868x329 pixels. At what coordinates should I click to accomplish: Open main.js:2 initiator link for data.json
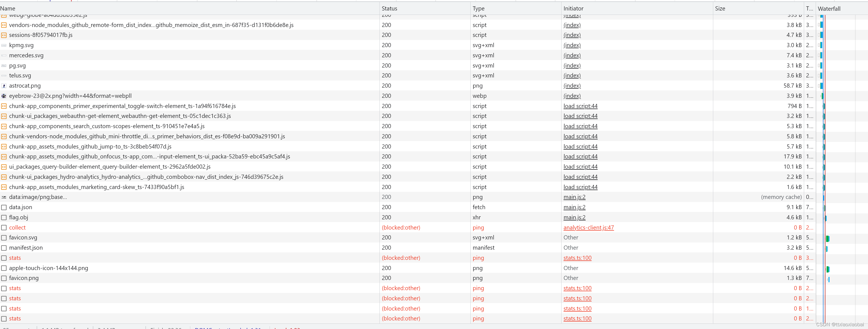(574, 207)
